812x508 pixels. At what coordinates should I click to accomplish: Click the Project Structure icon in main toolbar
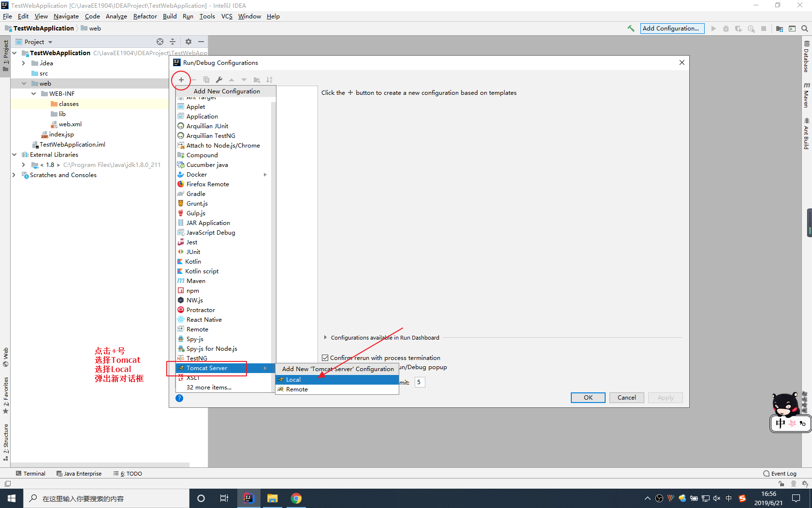click(x=780, y=29)
